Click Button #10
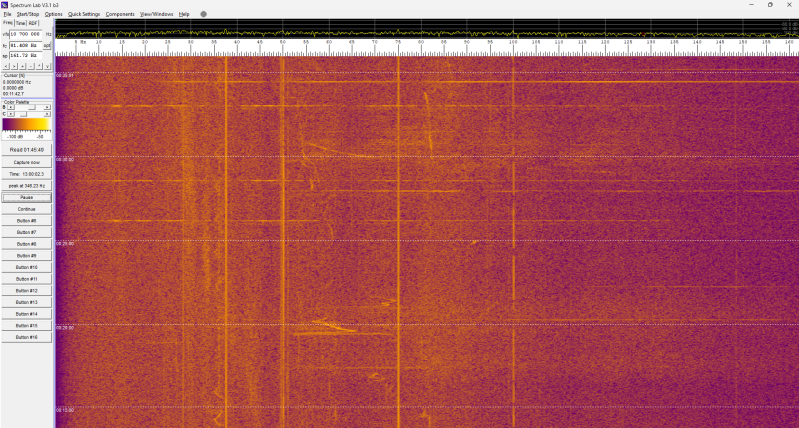Viewport: 799px width, 428px height. click(26, 268)
